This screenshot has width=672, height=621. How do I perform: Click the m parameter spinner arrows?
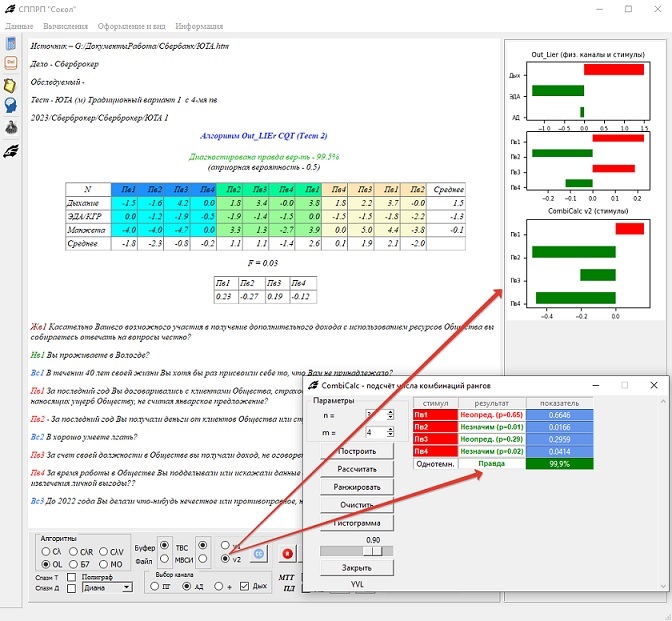390,432
